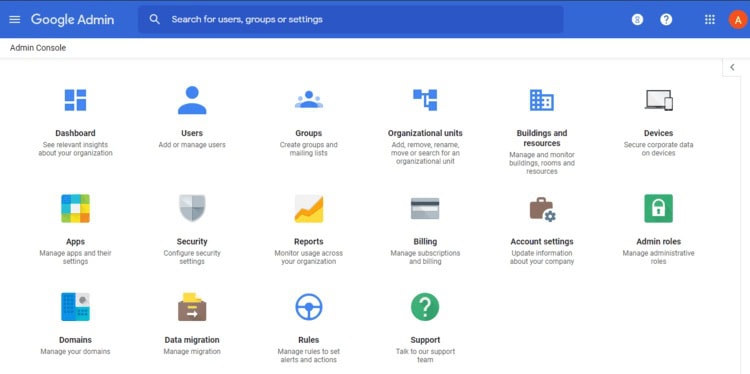Click the Reports title text
750x374 pixels.
309,242
